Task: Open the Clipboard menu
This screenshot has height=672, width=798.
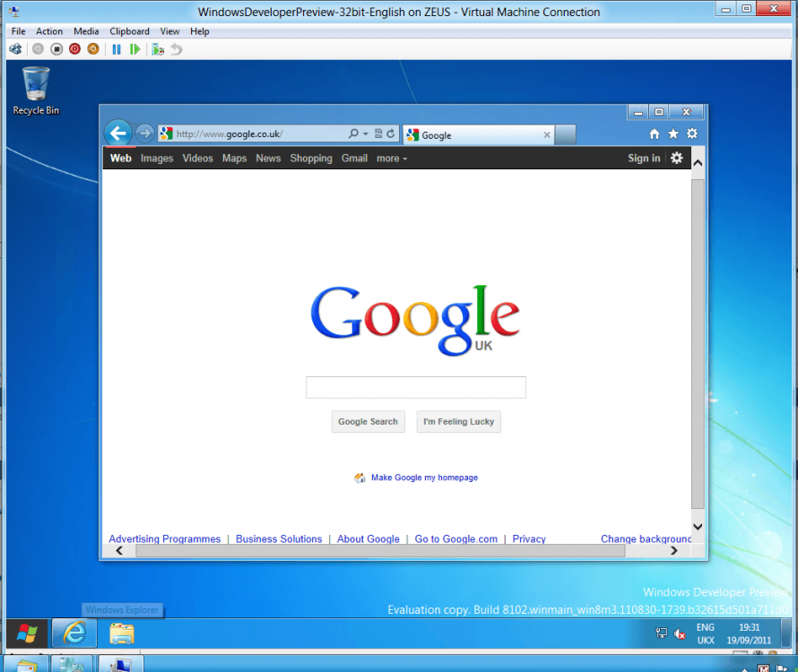Action: (129, 31)
